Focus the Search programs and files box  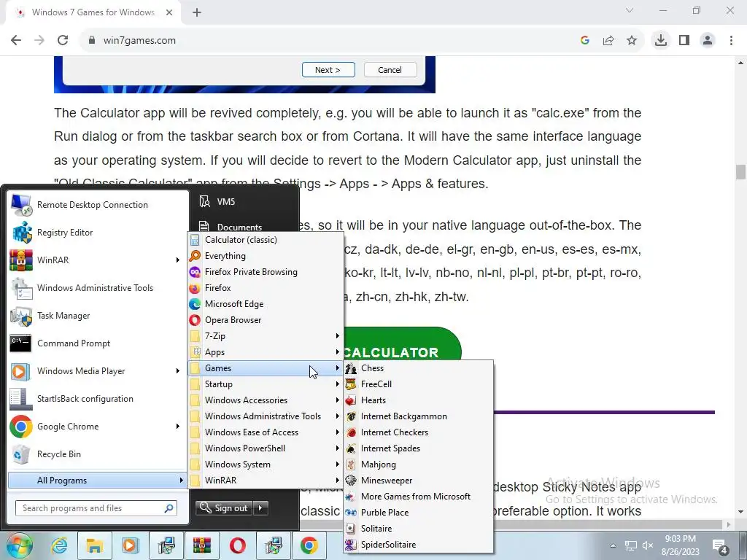pyautogui.click(x=96, y=508)
